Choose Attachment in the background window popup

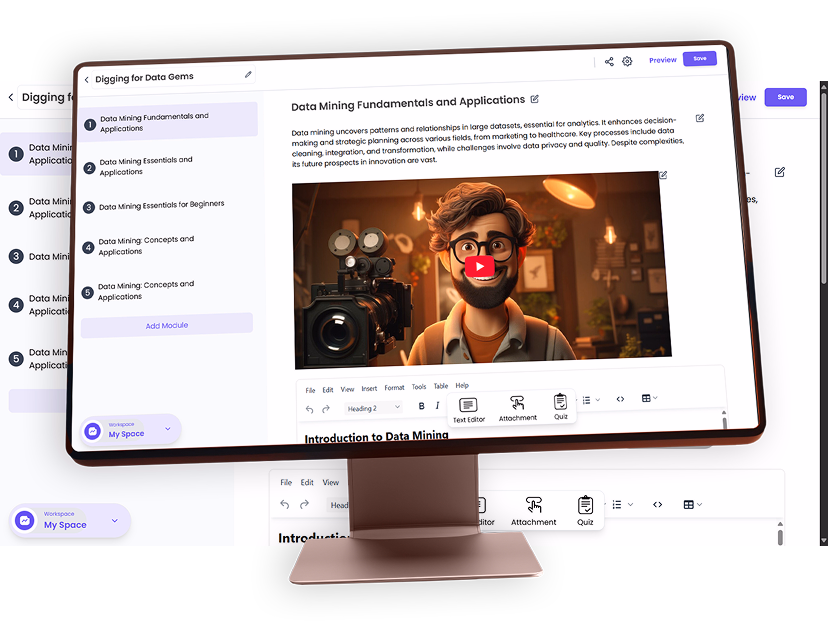533,511
